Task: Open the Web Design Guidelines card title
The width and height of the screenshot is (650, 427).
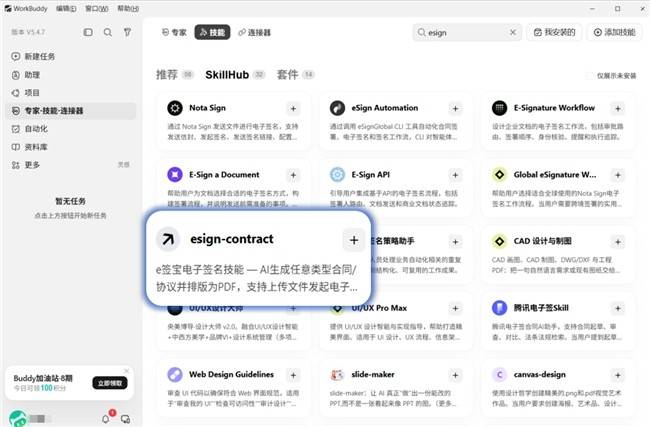Action: pyautogui.click(x=231, y=374)
